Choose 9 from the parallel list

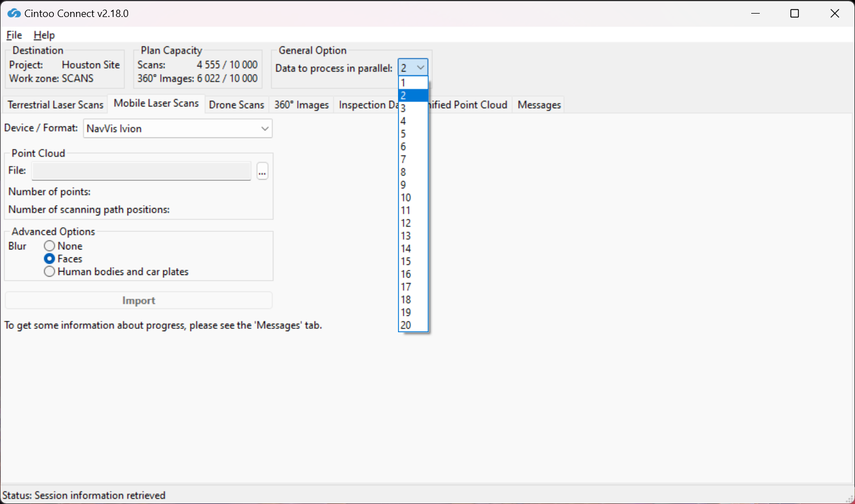(413, 185)
